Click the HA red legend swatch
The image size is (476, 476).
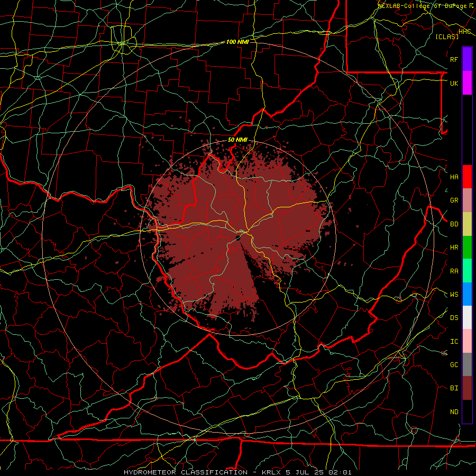coord(467,177)
